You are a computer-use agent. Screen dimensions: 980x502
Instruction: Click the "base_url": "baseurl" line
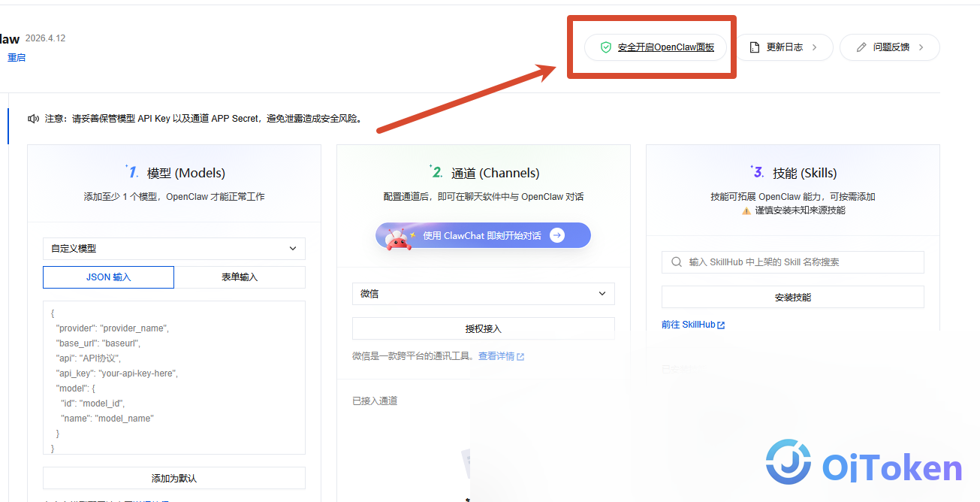click(98, 343)
